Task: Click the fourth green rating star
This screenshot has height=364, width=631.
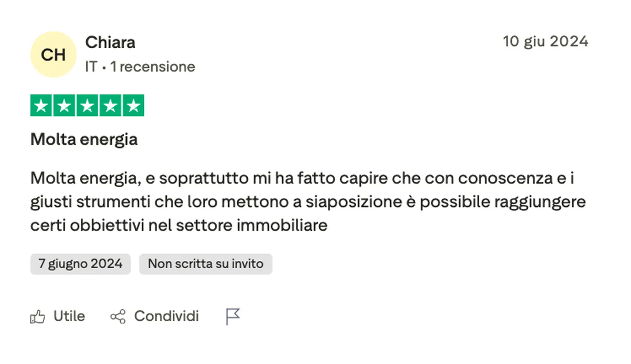Action: 110,106
